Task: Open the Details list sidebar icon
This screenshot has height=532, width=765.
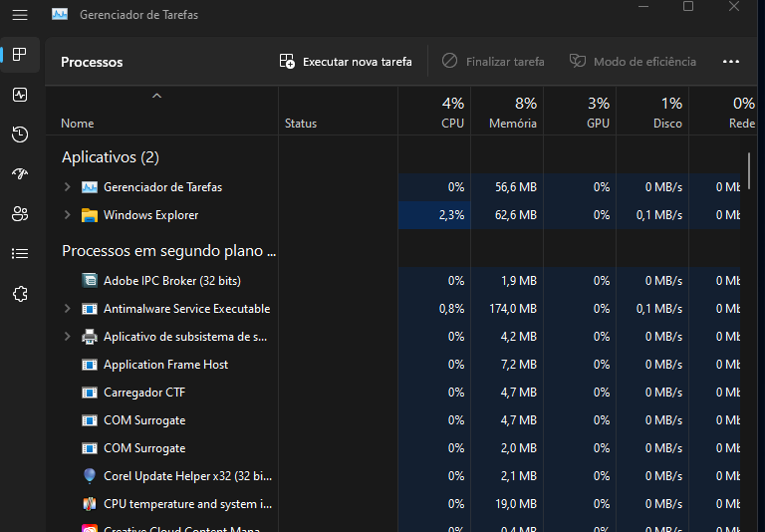Action: pyautogui.click(x=20, y=254)
